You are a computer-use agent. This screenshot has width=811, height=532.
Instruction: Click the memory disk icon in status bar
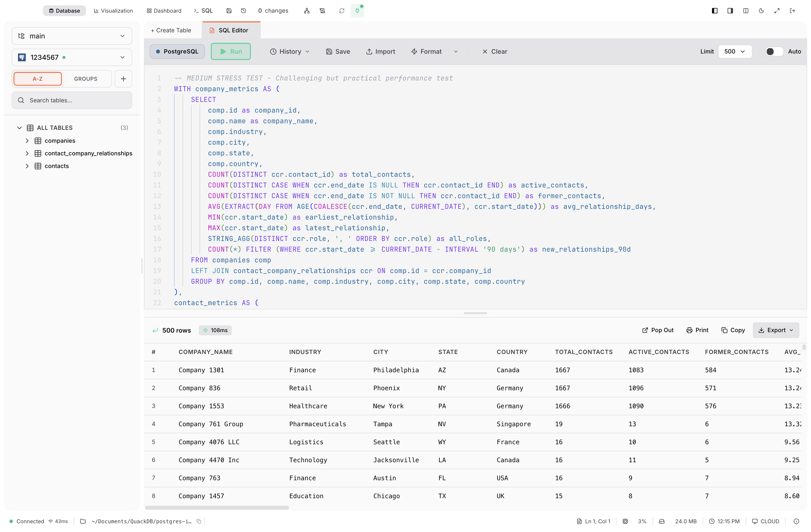click(x=662, y=521)
